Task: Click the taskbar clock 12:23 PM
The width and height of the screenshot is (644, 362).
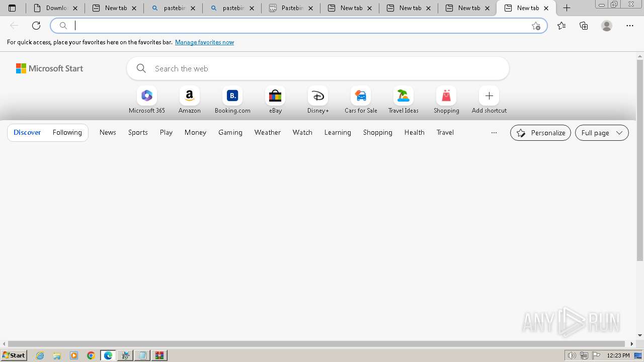Action: click(618, 355)
